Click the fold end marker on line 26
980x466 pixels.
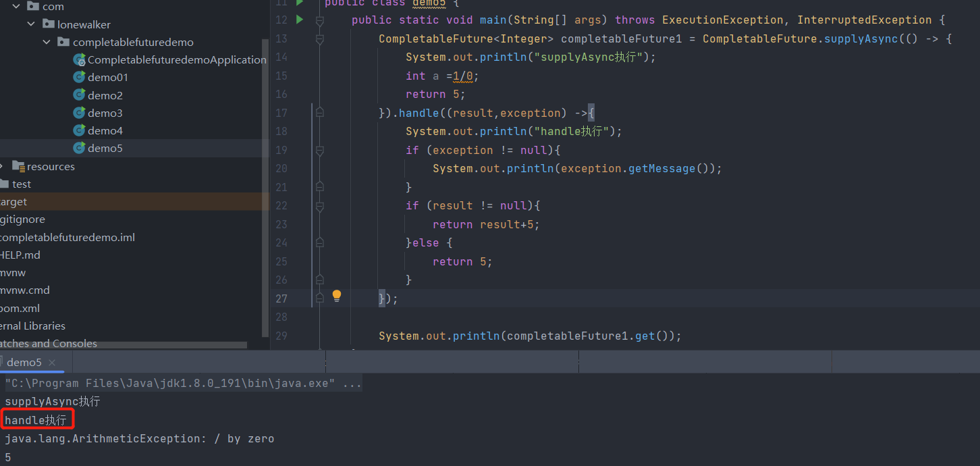pyautogui.click(x=320, y=279)
